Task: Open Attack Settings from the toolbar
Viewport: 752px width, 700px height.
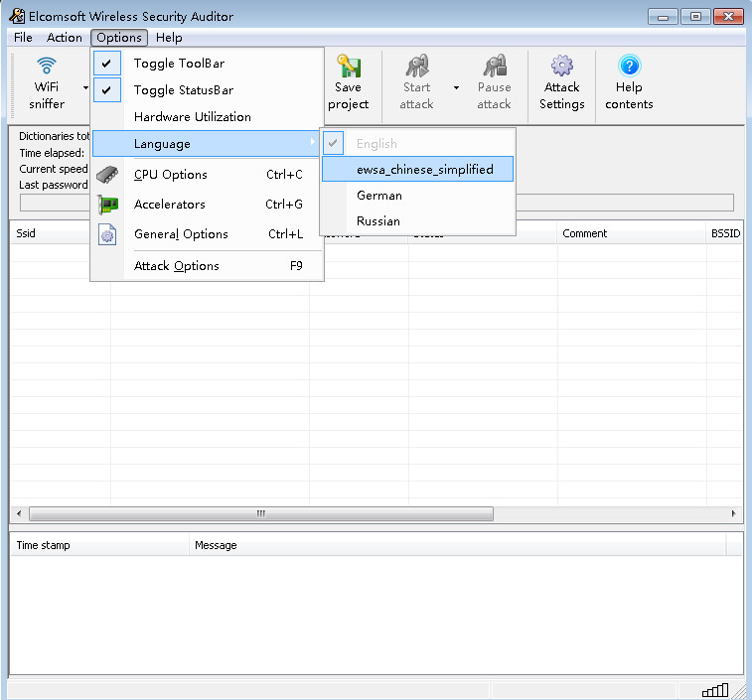Action: pos(561,83)
